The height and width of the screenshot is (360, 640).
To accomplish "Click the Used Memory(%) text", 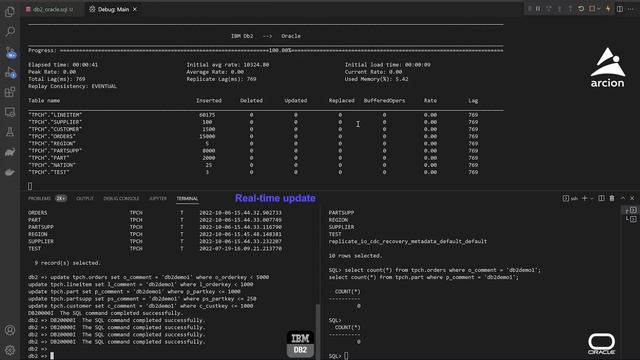I will pyautogui.click(x=376, y=79).
